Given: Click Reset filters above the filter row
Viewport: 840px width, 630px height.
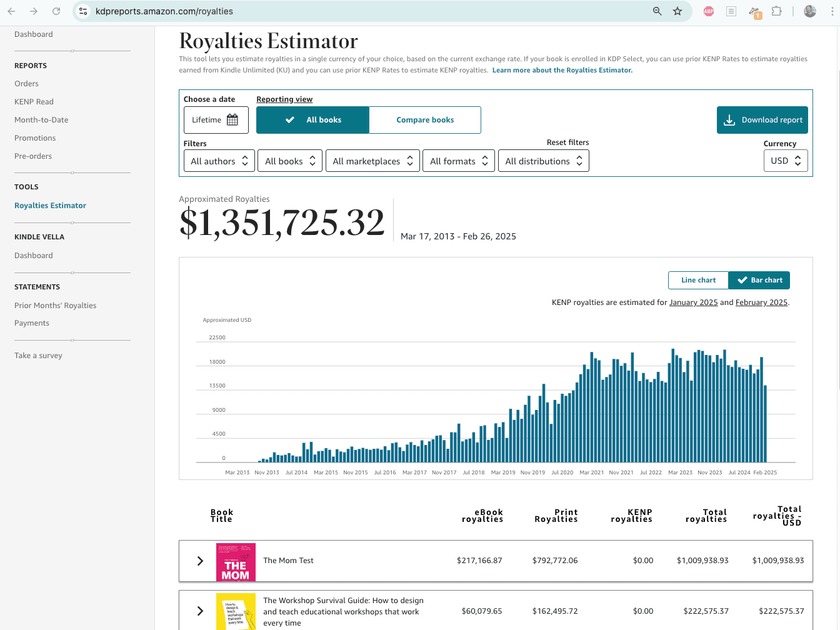Looking at the screenshot, I should pos(567,142).
